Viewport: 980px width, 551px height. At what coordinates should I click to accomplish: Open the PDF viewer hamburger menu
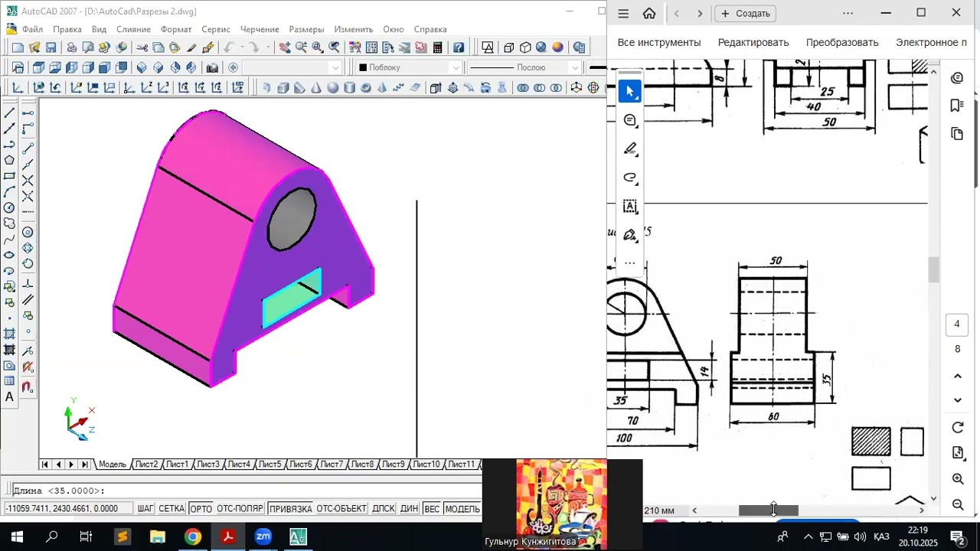(623, 13)
